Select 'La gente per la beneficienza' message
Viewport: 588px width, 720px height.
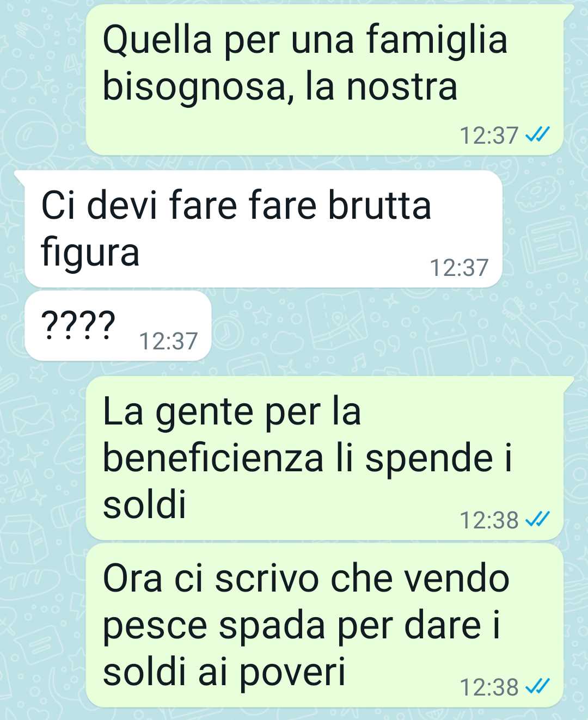point(329,458)
